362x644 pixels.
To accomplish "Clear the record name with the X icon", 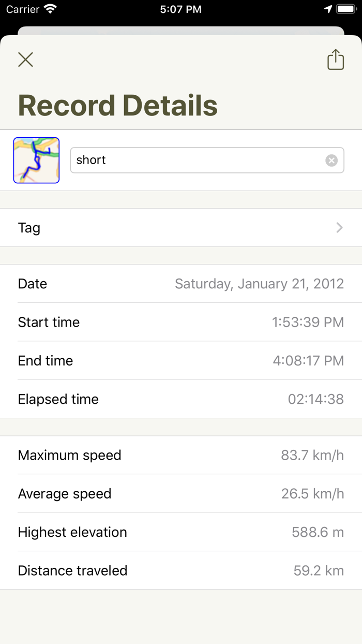I will tap(331, 160).
